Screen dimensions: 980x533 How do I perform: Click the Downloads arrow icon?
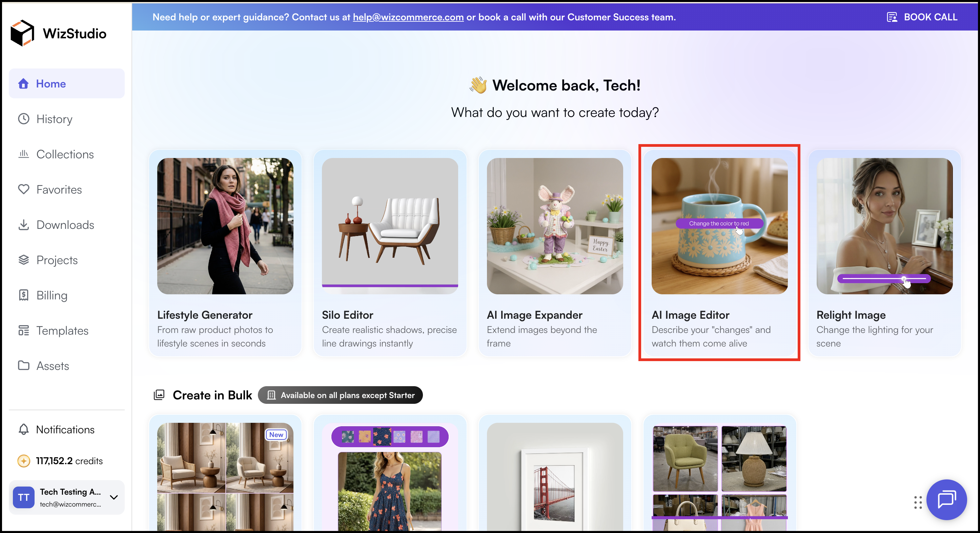coord(24,224)
